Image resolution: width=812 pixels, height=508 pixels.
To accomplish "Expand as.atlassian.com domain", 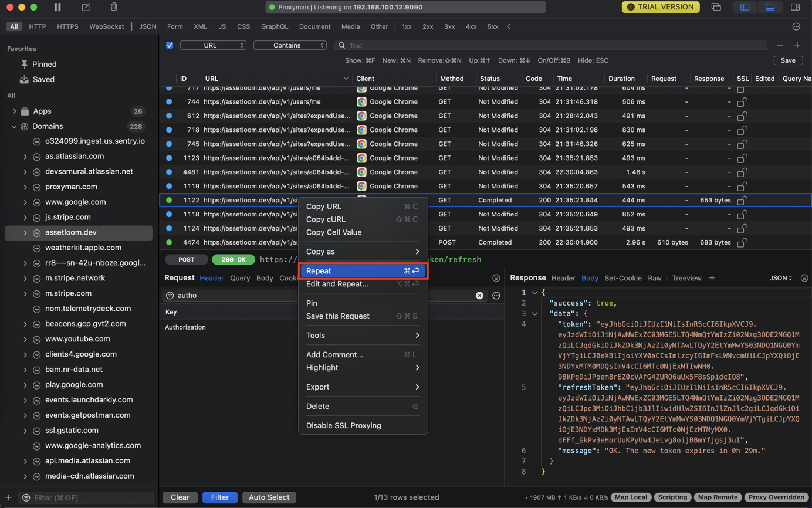I will coord(25,157).
